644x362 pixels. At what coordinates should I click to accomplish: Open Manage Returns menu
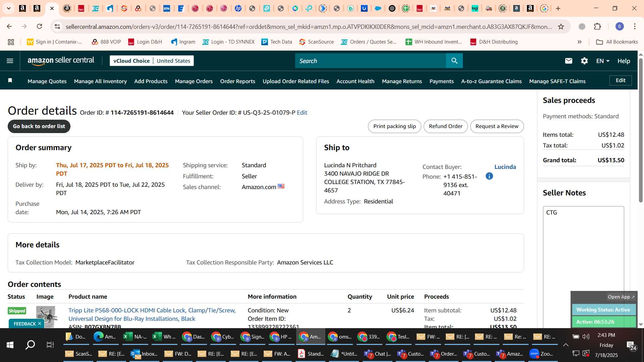click(402, 81)
